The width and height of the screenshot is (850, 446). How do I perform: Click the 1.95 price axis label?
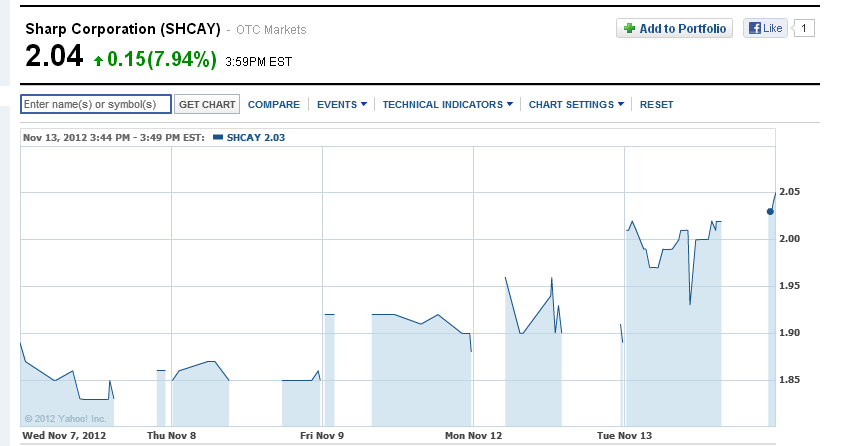pyautogui.click(x=789, y=286)
